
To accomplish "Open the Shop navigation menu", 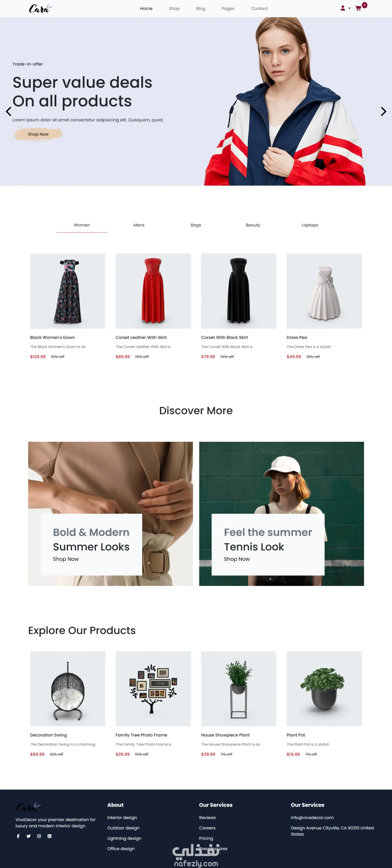I will (x=174, y=8).
